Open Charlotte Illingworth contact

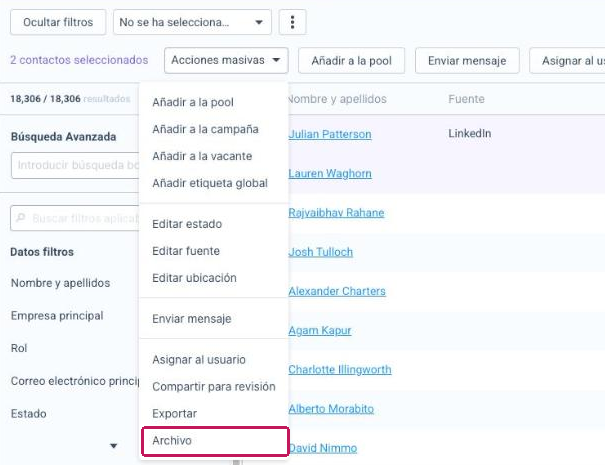click(x=340, y=370)
